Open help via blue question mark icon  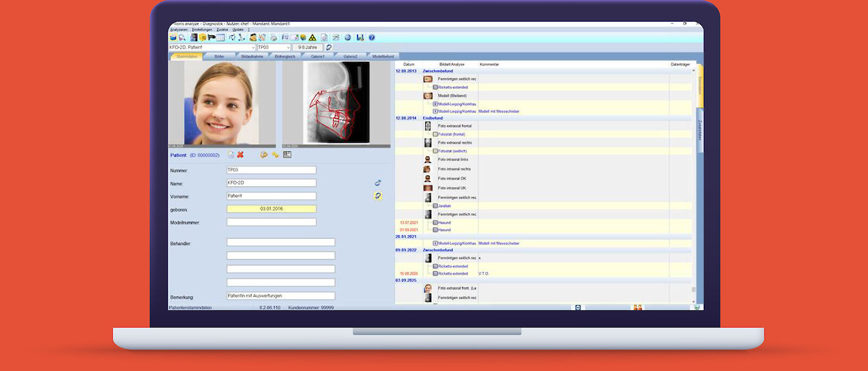coord(372,37)
